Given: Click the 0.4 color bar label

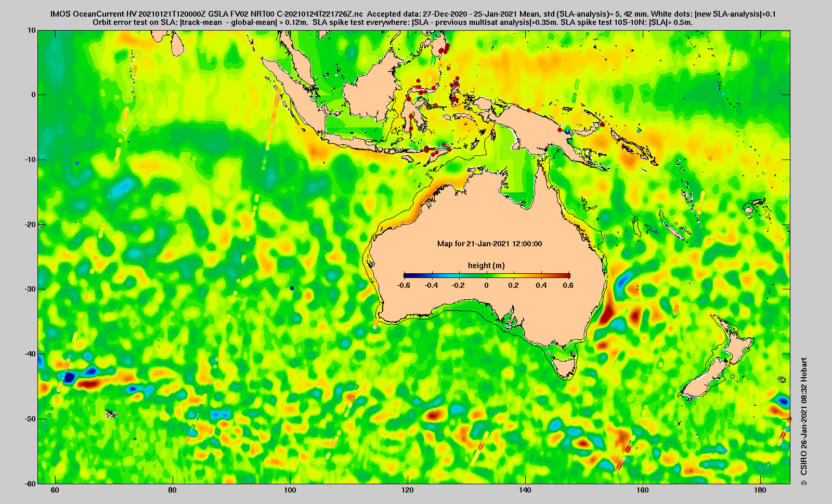Looking at the screenshot, I should [541, 285].
